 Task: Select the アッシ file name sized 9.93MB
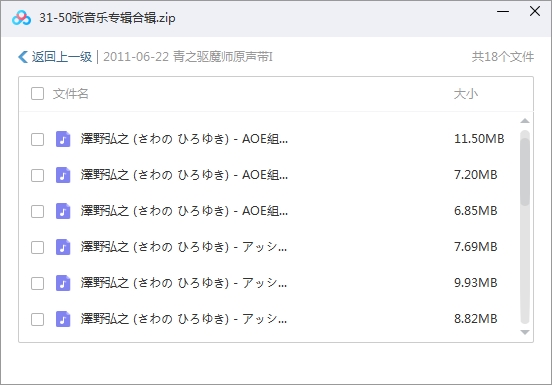pyautogui.click(x=184, y=283)
